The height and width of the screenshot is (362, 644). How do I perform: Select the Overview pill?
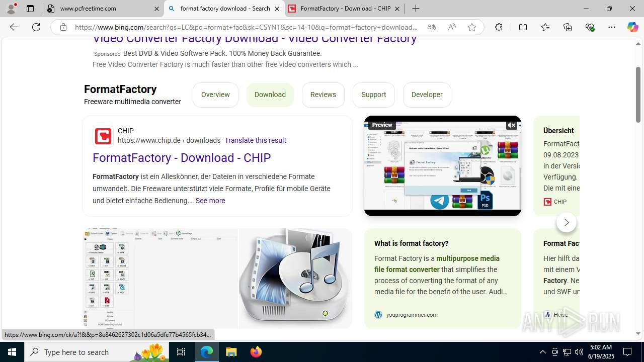(x=215, y=95)
